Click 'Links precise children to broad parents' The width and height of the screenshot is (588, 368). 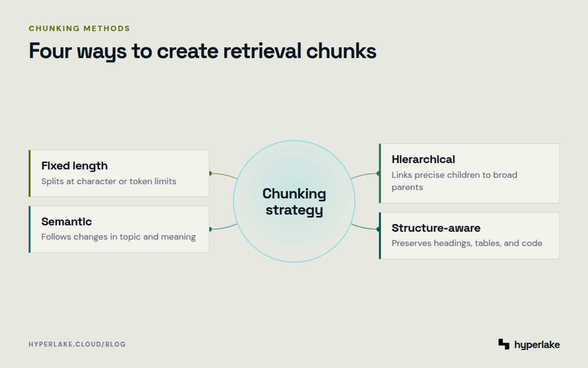[455, 181]
